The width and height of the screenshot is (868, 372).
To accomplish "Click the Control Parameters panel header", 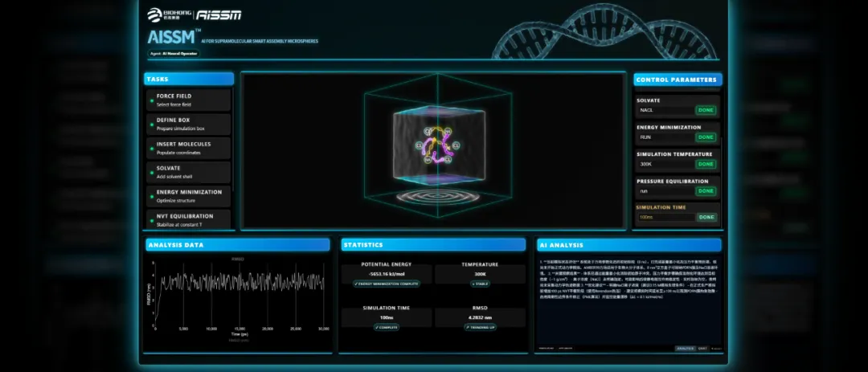I will tap(678, 80).
